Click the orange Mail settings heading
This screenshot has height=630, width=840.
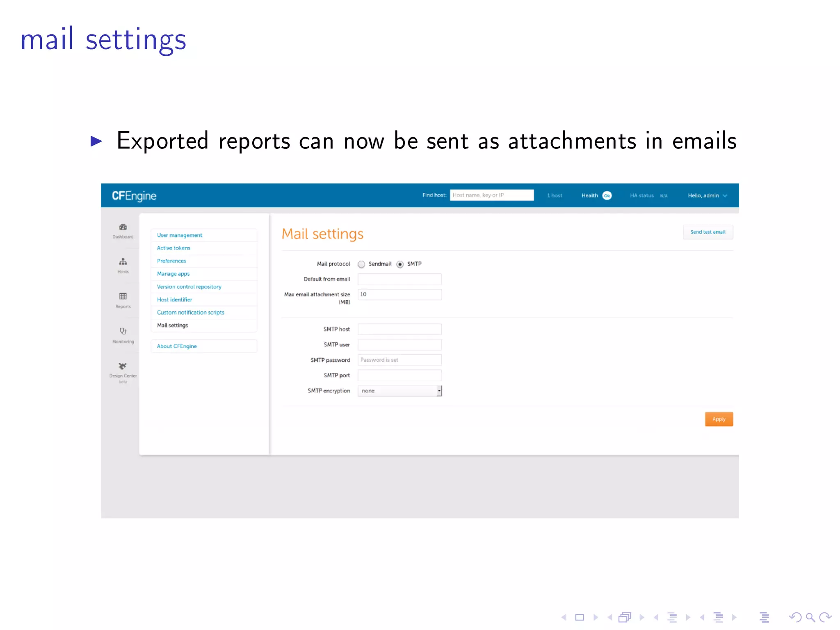tap(322, 234)
